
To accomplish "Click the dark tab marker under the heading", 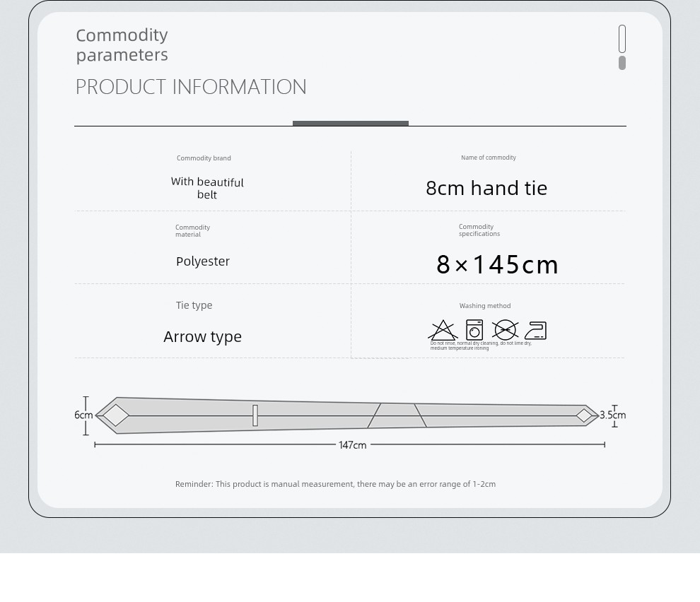I will pos(351,124).
